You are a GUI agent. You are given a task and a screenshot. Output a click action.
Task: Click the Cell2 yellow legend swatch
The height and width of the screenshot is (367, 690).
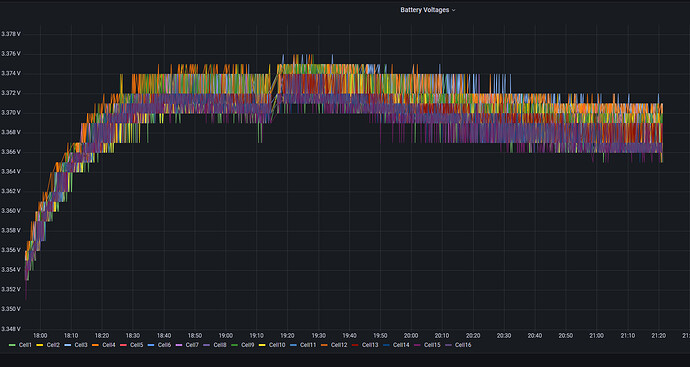(x=40, y=345)
